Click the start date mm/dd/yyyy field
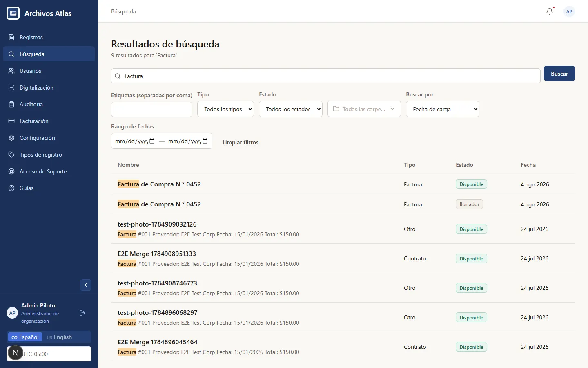The image size is (588, 368). coord(135,141)
